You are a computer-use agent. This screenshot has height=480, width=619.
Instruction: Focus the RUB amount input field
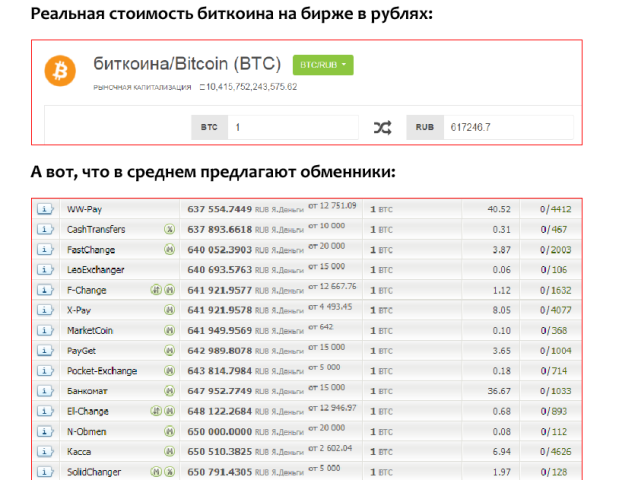(508, 127)
